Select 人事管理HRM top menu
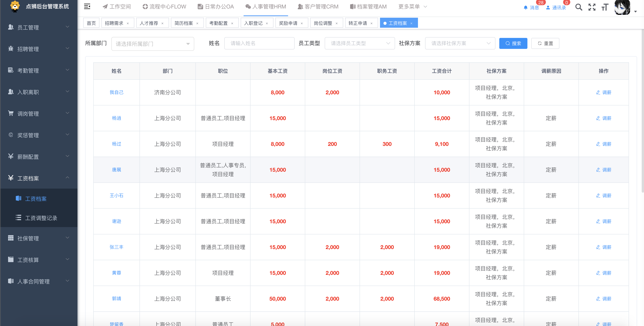Screen dimensions: 644x326 266,7
